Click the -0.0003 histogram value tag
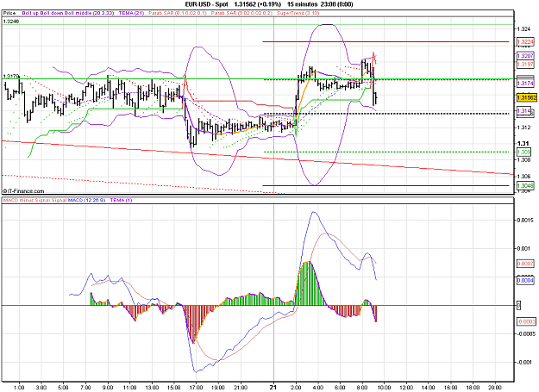The height and width of the screenshot is (392, 539). [526, 321]
